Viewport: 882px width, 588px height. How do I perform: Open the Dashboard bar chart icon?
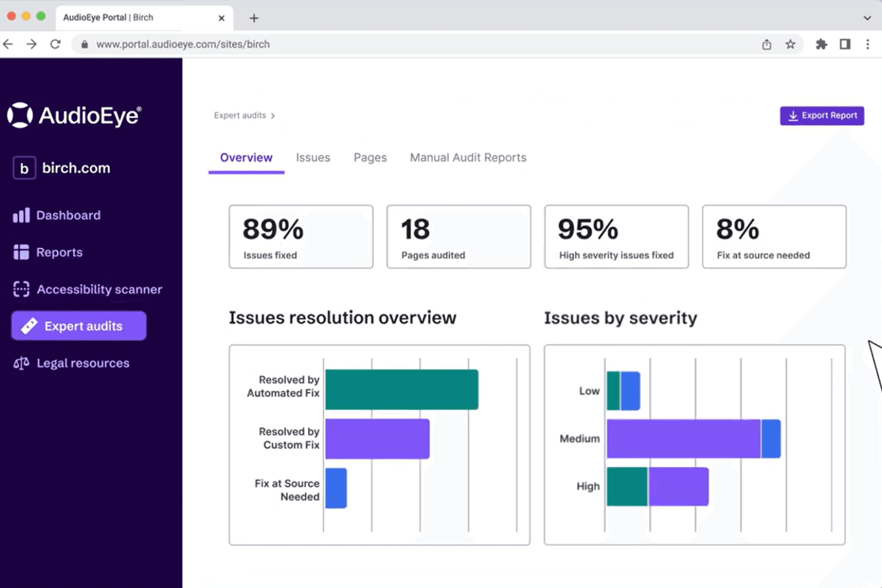click(x=21, y=215)
